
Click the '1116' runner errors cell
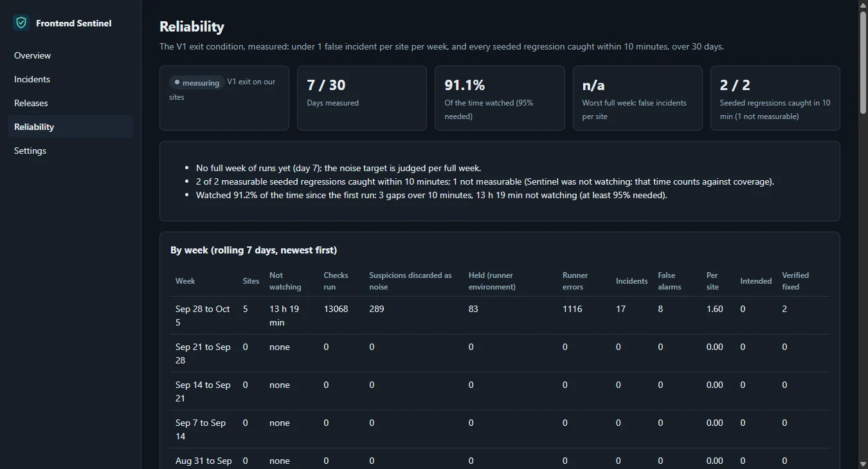(x=572, y=309)
